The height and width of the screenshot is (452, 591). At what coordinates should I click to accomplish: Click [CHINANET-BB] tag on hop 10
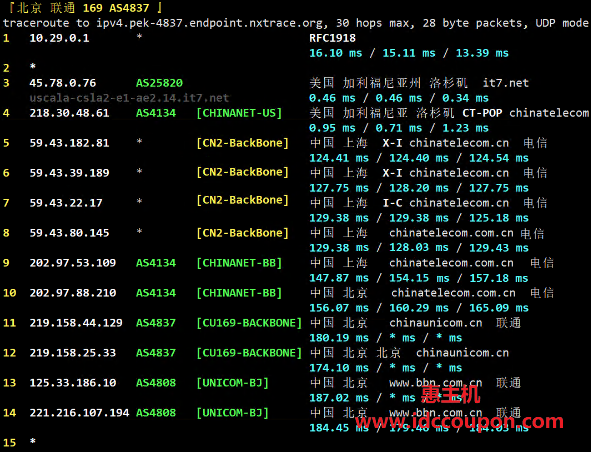(x=239, y=293)
